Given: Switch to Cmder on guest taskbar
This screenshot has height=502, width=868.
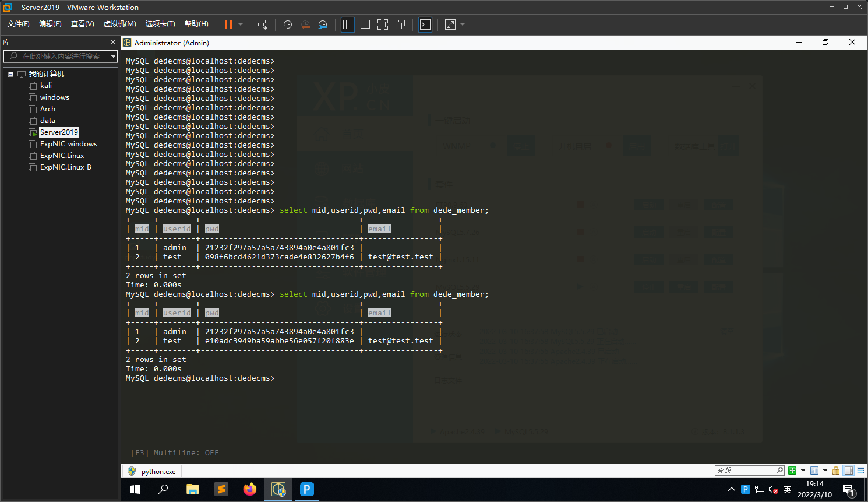Looking at the screenshot, I should 278,490.
